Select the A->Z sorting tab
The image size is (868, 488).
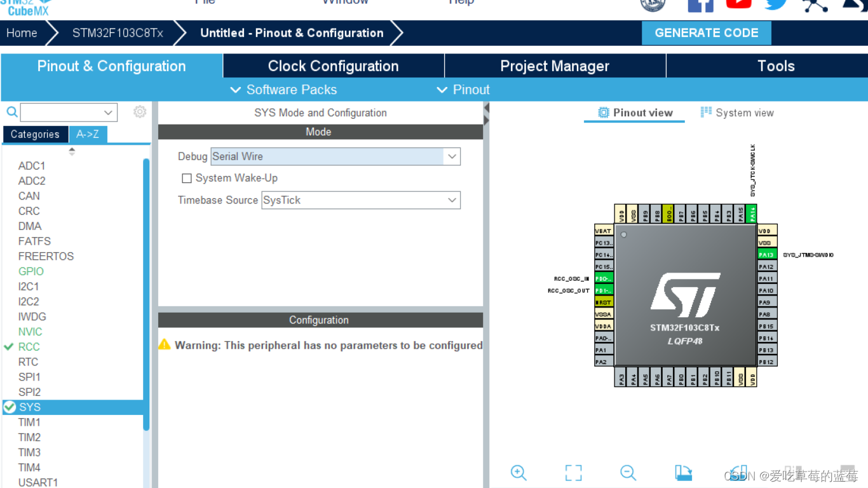click(x=88, y=134)
